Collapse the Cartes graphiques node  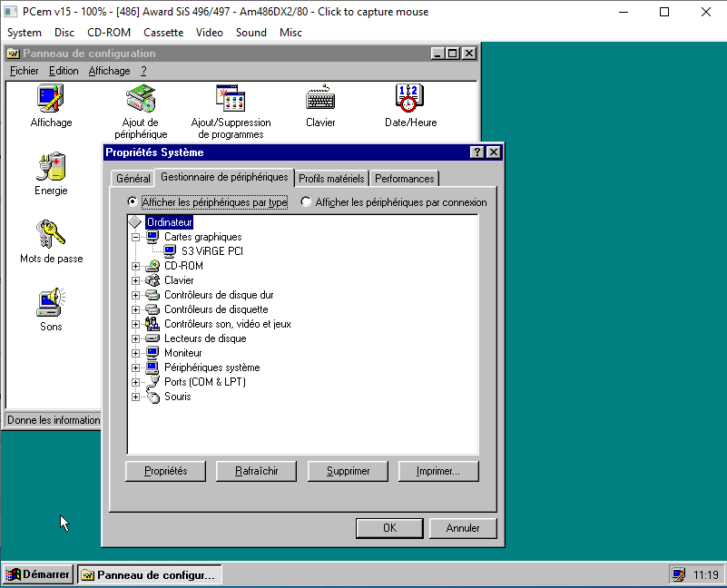tap(136, 237)
